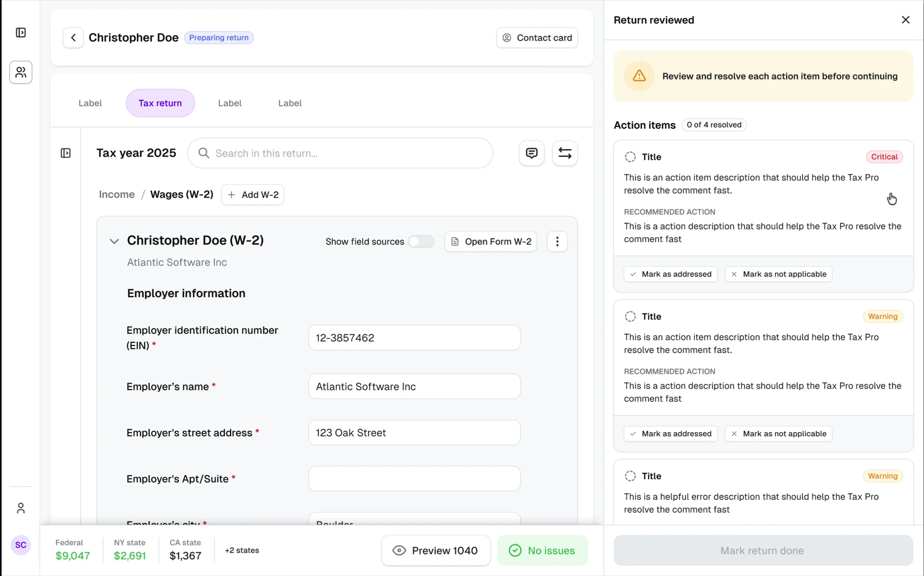Select the last Label tab
This screenshot has width=924, height=576.
290,103
